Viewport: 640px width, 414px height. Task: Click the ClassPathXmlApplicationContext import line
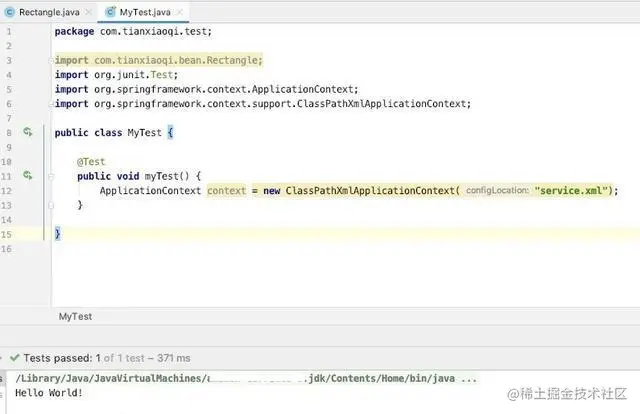[x=263, y=104]
